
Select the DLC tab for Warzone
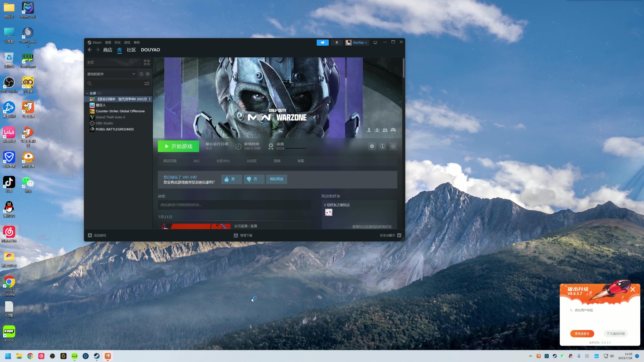(x=196, y=160)
